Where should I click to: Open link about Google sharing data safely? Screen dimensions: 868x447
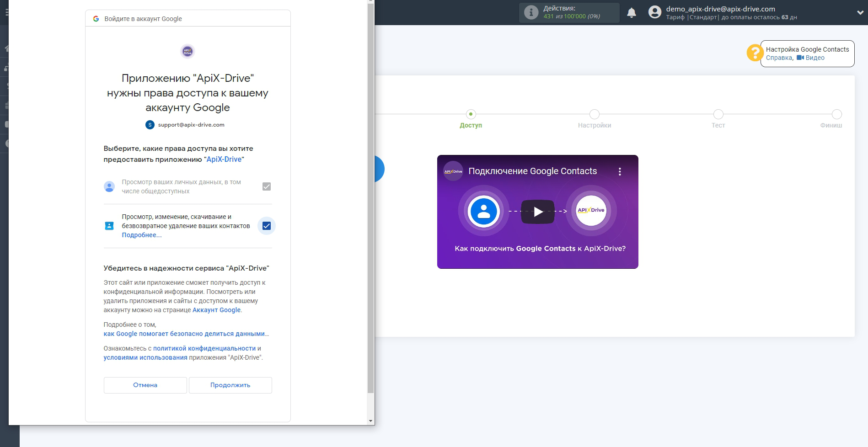point(186,334)
